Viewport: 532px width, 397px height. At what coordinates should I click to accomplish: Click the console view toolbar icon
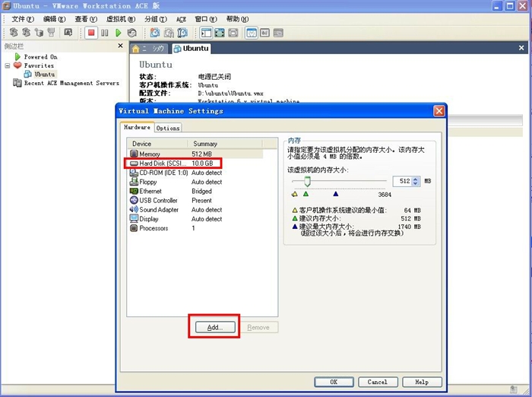tap(278, 33)
